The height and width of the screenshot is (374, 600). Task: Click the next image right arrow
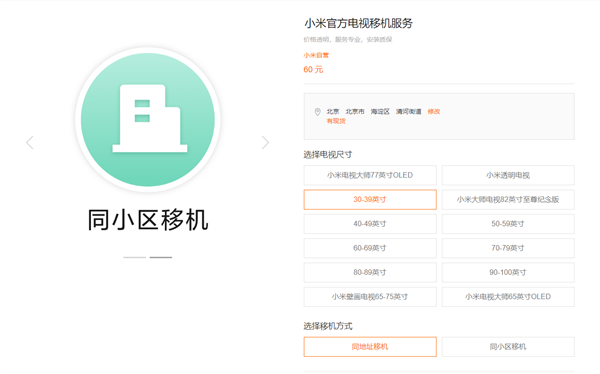(x=265, y=142)
